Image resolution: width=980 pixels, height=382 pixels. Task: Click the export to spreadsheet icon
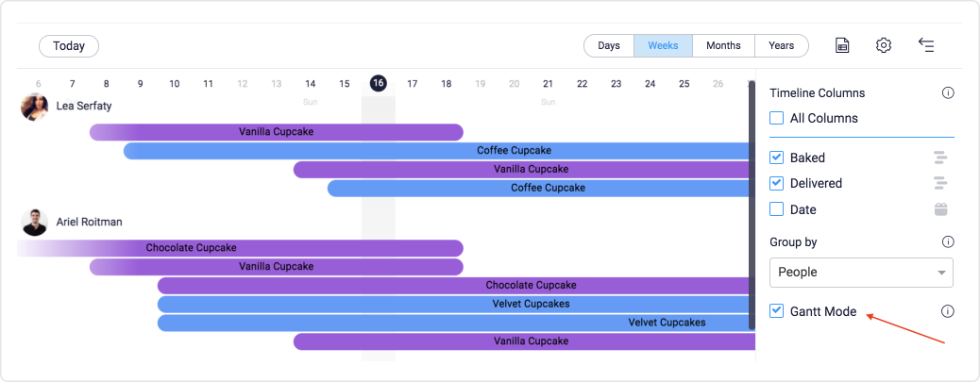coord(842,45)
